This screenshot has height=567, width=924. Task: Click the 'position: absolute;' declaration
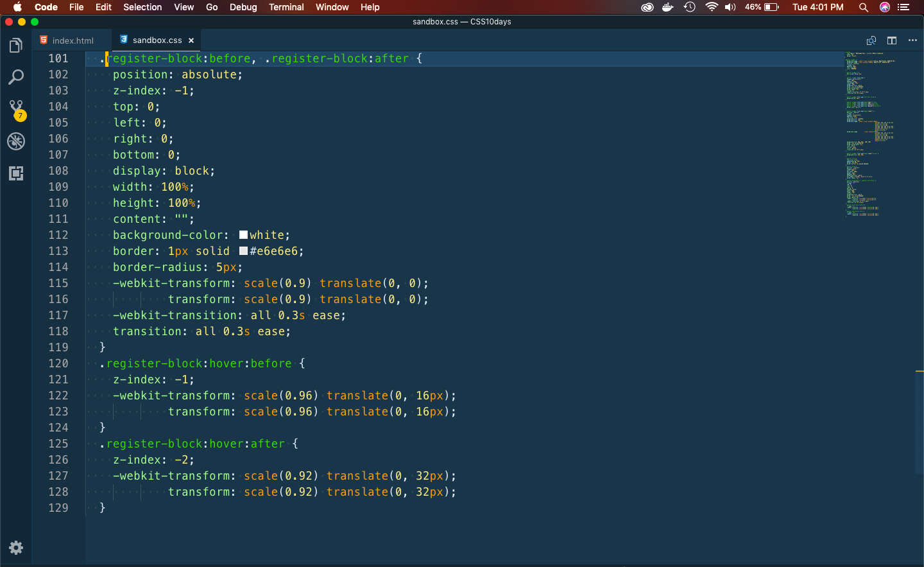pyautogui.click(x=178, y=74)
